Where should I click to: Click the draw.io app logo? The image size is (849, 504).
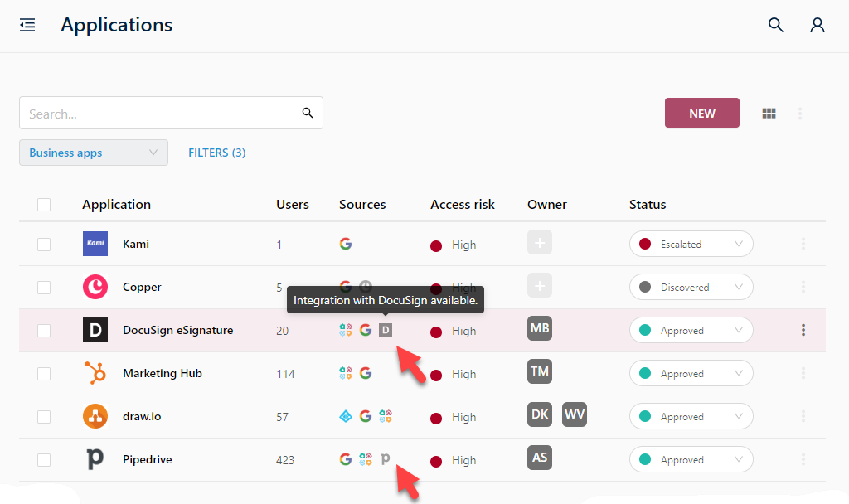(95, 416)
